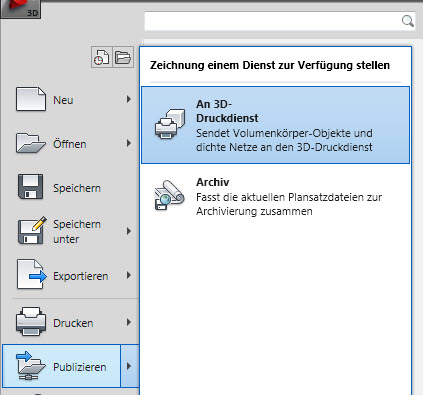The image size is (423, 395).
Task: Choose Öffnen menu label
Action: coord(70,144)
